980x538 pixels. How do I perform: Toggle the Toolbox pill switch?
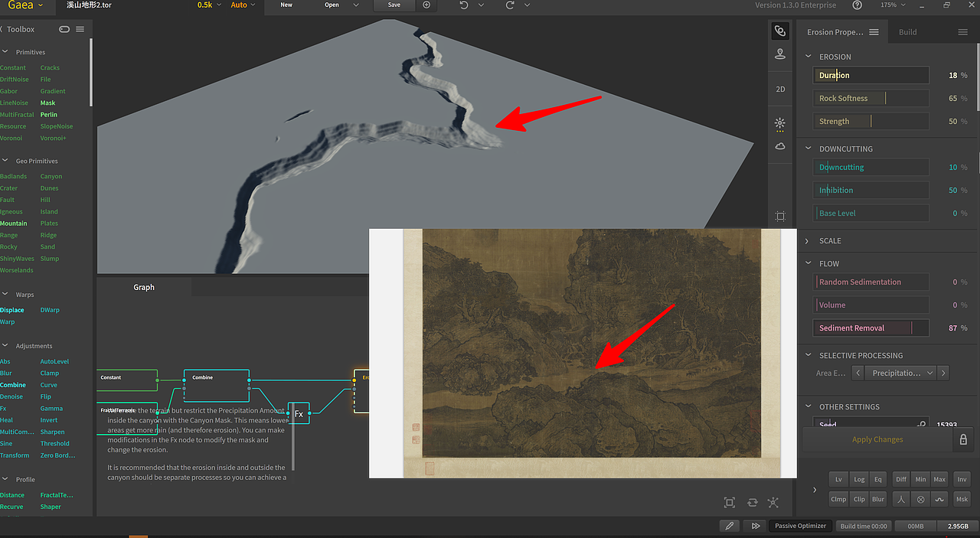pos(64,29)
